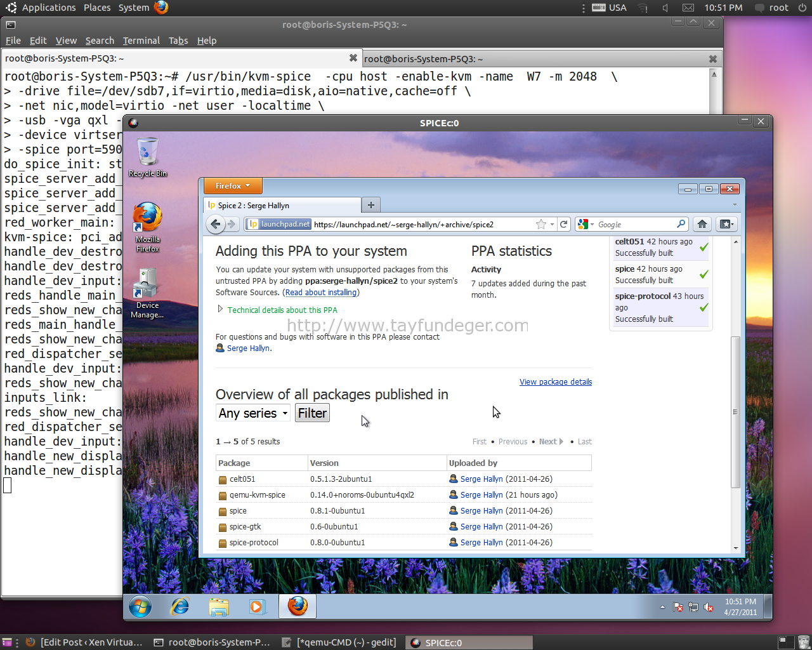Click the Firefox page vertical scrollbar
Viewport: 812px width, 650px height.
[x=736, y=413]
